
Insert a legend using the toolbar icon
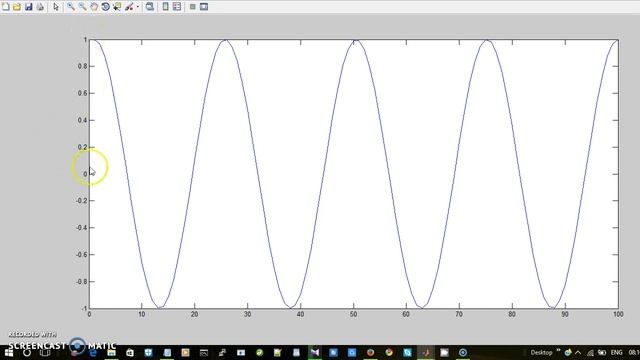[177, 7]
